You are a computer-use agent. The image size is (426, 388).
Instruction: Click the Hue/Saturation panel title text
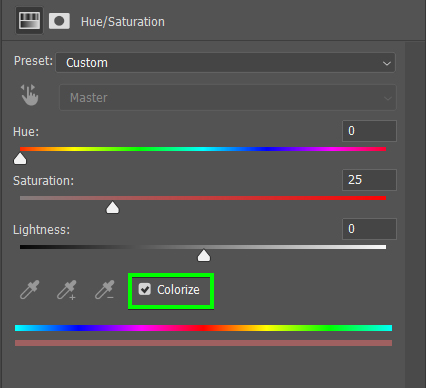point(123,22)
